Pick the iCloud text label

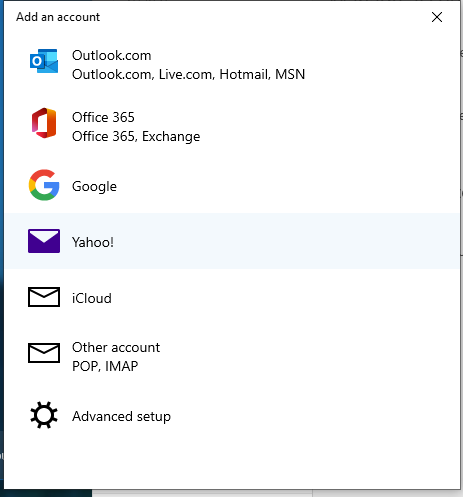click(92, 298)
